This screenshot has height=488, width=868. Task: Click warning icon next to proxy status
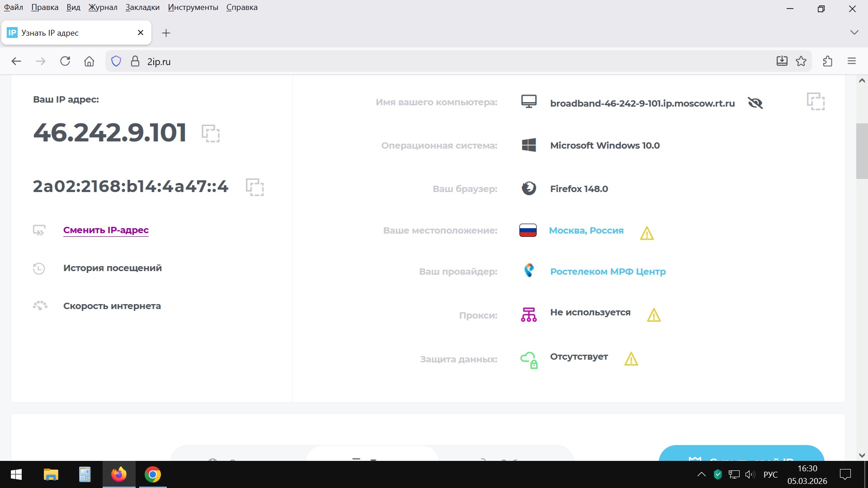tap(654, 315)
